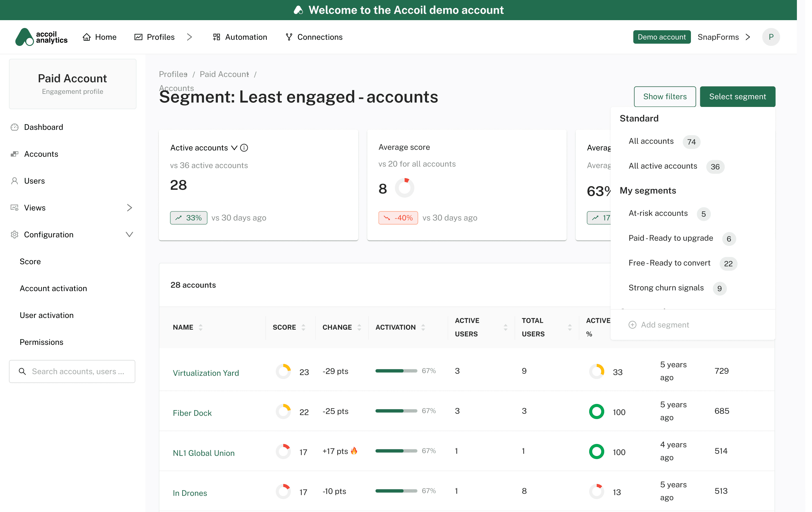Sort the table by the Name column

click(x=201, y=327)
